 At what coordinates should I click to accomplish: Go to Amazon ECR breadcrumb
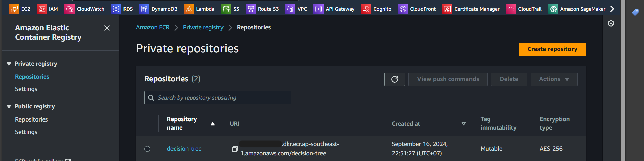(x=153, y=27)
